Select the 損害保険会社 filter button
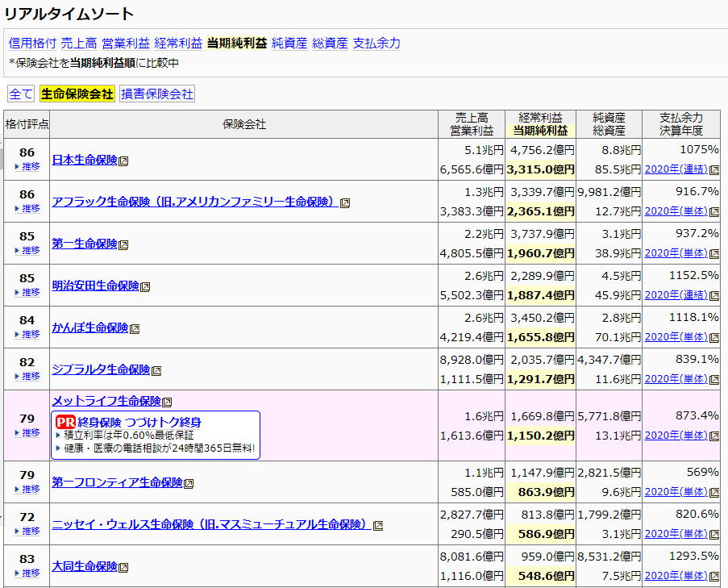728x588 pixels. [157, 94]
